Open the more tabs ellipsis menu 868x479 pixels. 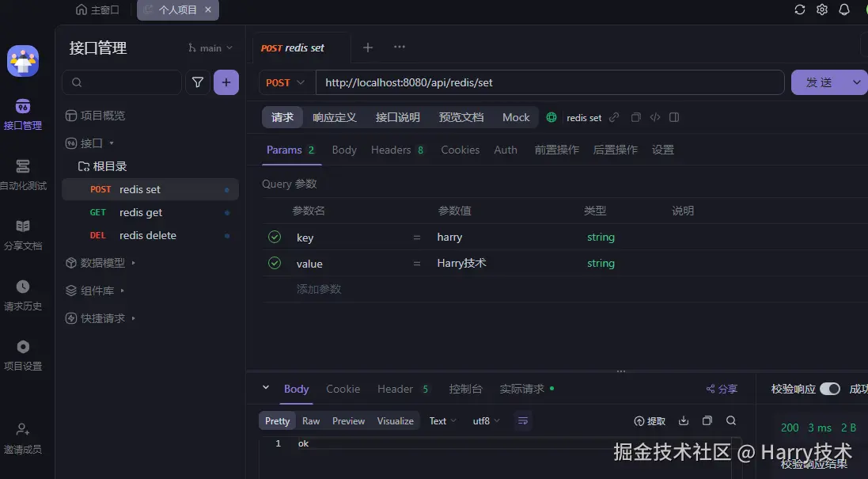click(399, 47)
